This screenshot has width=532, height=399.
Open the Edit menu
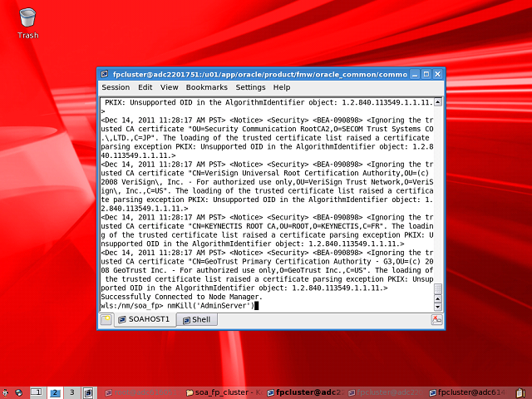[145, 87]
